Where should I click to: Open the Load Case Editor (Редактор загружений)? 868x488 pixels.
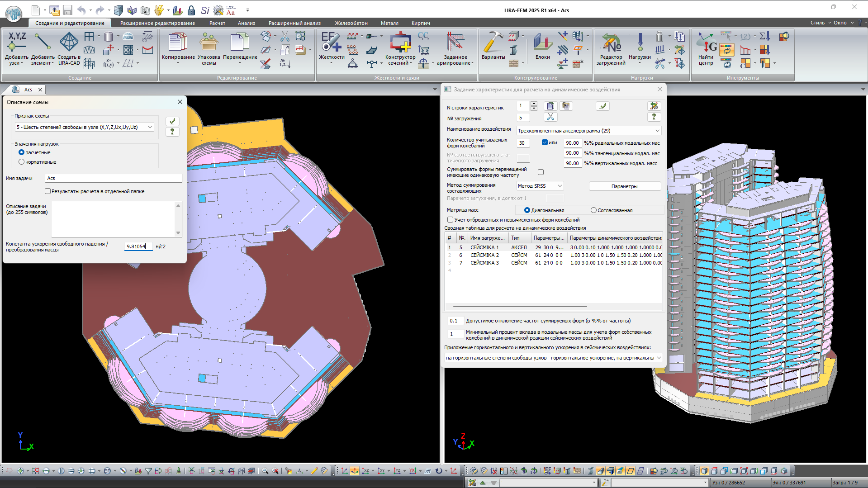pos(611,42)
